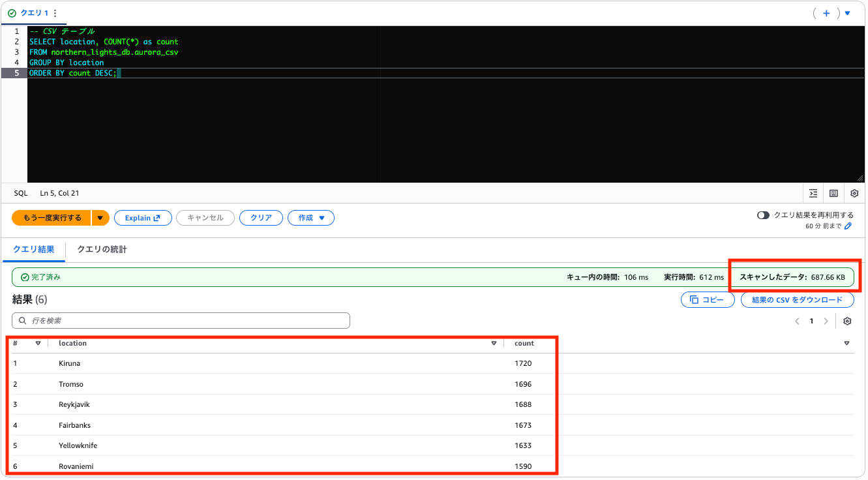The image size is (868, 480).
Task: Click the Ln 5, Col 21 status
Action: (60, 193)
